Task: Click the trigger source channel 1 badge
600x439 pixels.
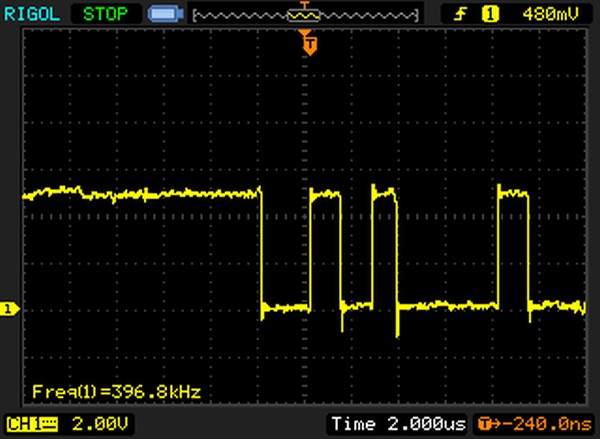Action: pos(490,14)
